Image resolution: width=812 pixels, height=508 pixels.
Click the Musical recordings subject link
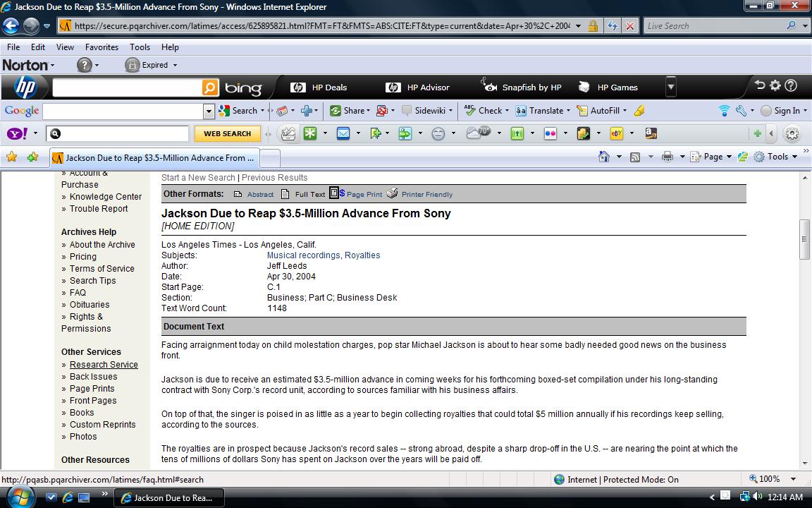(304, 255)
